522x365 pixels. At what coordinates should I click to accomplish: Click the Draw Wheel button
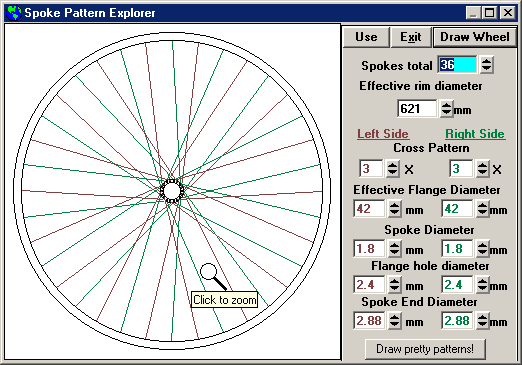click(475, 37)
